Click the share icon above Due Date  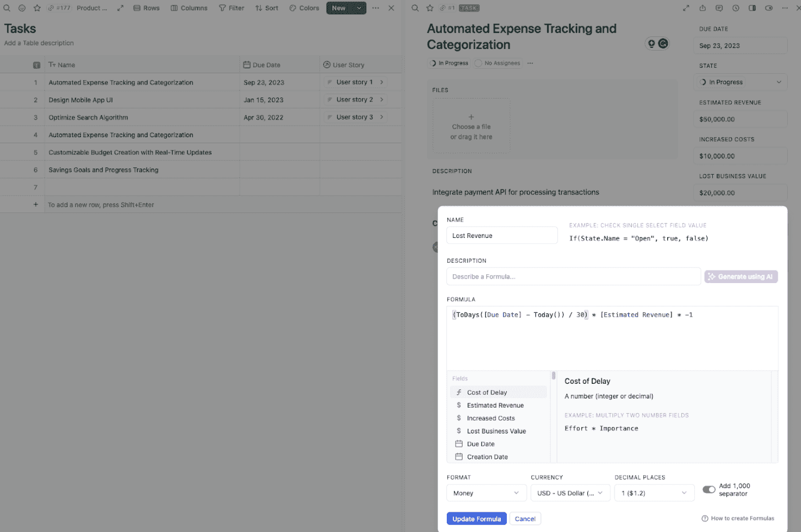click(x=702, y=8)
